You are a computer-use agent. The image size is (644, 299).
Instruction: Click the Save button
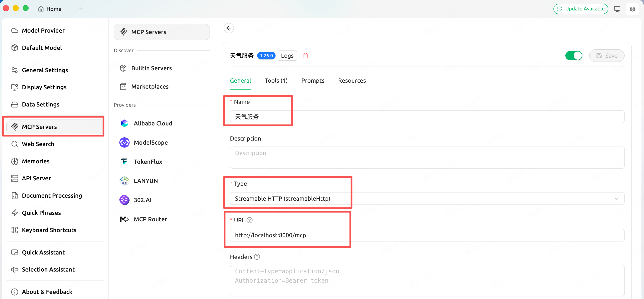coord(606,55)
